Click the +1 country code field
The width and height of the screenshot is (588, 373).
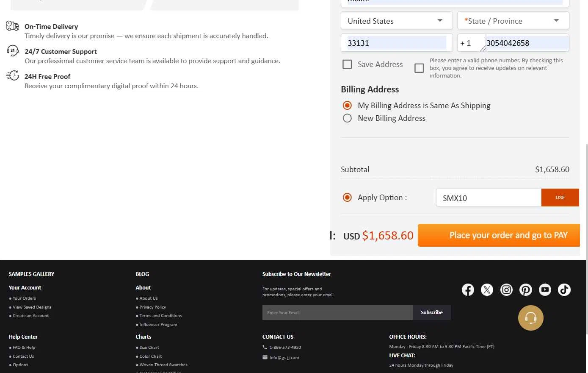(x=472, y=43)
